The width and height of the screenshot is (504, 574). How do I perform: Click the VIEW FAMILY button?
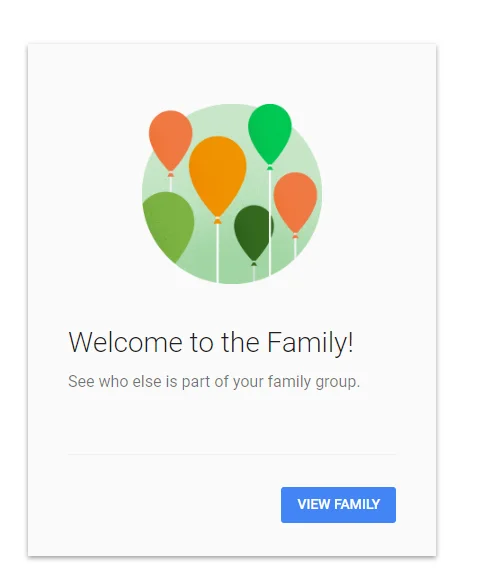point(338,504)
